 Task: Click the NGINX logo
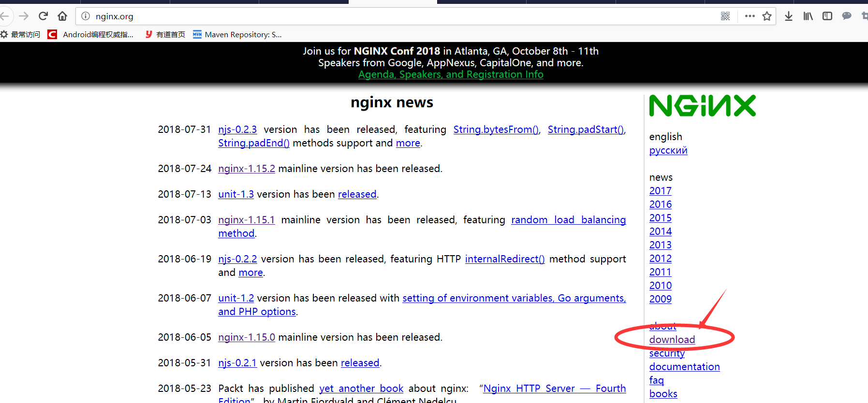click(x=703, y=105)
